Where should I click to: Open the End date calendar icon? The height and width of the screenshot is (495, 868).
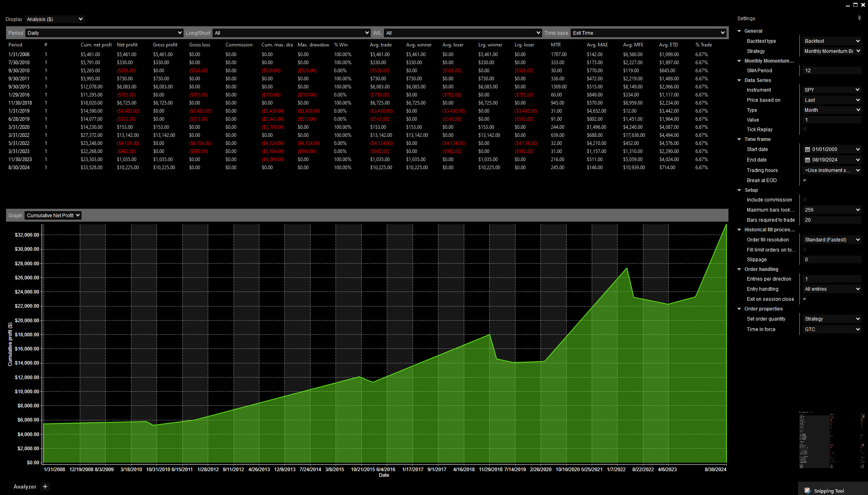(807, 160)
